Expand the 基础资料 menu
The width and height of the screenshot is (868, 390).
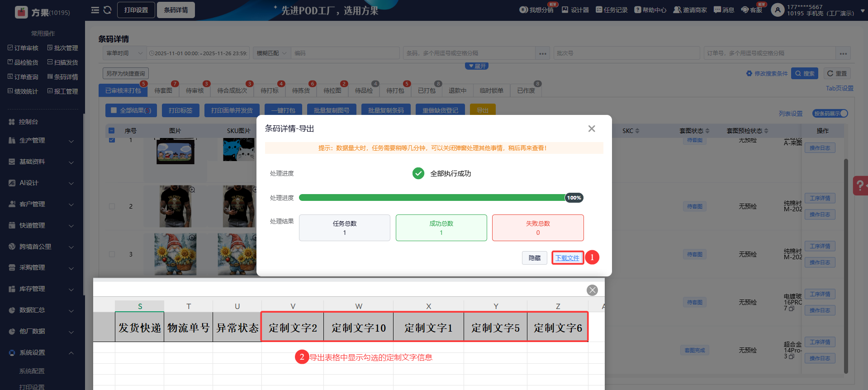tap(42, 162)
